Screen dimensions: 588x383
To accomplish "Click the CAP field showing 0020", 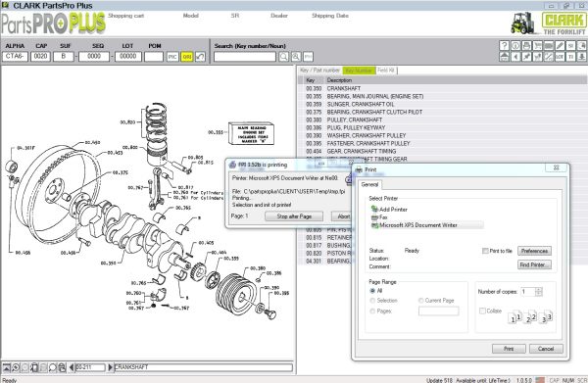I will [40, 57].
